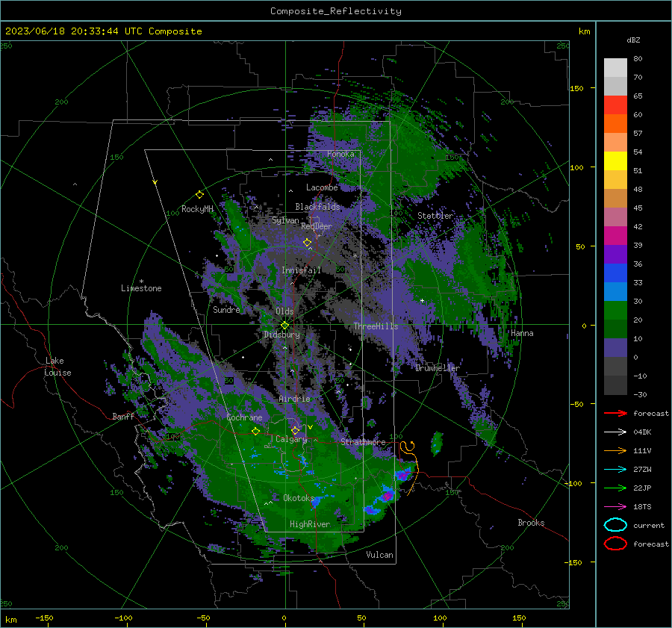This screenshot has width=672, height=628.
Task: Click the red forecast arrow legend icon
Action: coord(615,413)
